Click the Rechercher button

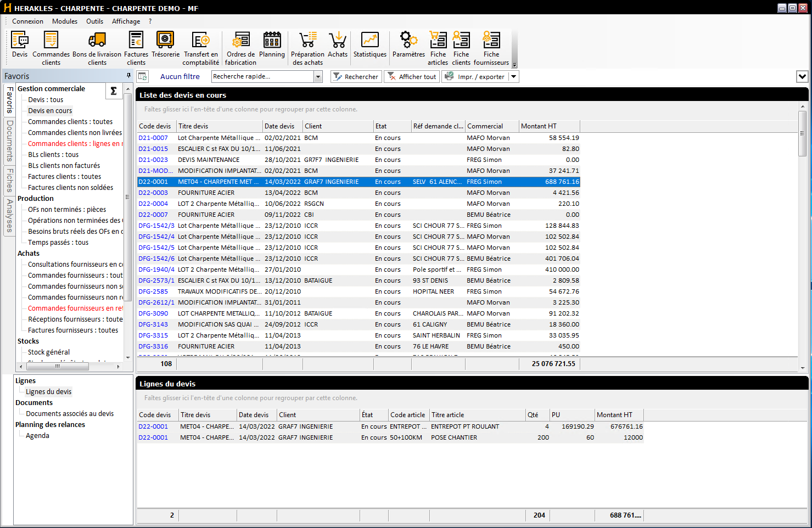(356, 76)
